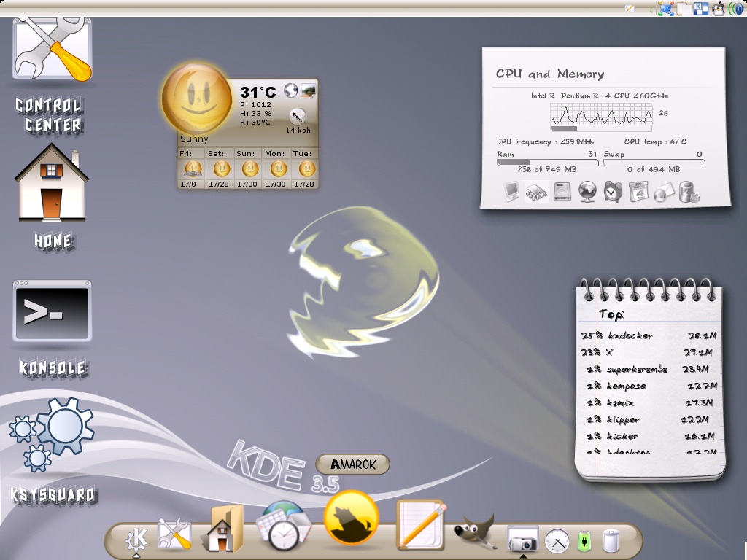Click the green battery icon in the dock
This screenshot has width=747, height=560.
pos(584,540)
